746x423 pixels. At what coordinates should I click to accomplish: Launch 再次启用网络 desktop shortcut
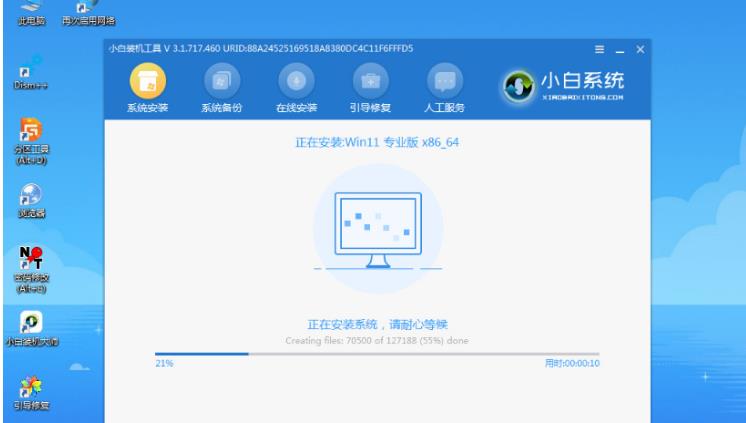click(88, 13)
